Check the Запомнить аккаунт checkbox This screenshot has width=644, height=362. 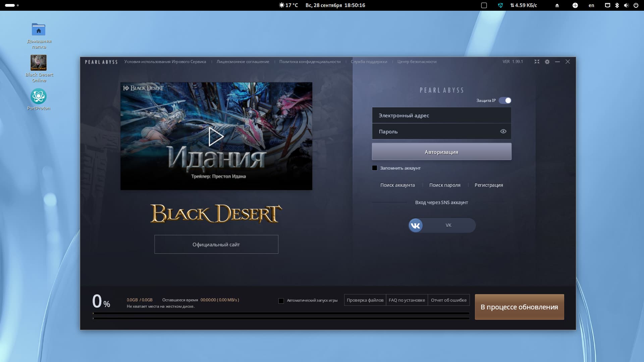click(x=375, y=168)
